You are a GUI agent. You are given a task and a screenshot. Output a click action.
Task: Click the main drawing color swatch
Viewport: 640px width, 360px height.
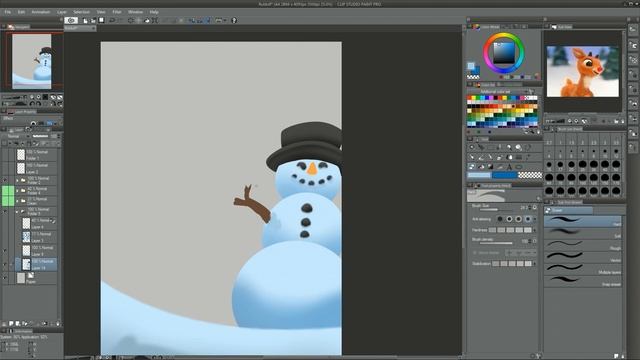point(479,175)
